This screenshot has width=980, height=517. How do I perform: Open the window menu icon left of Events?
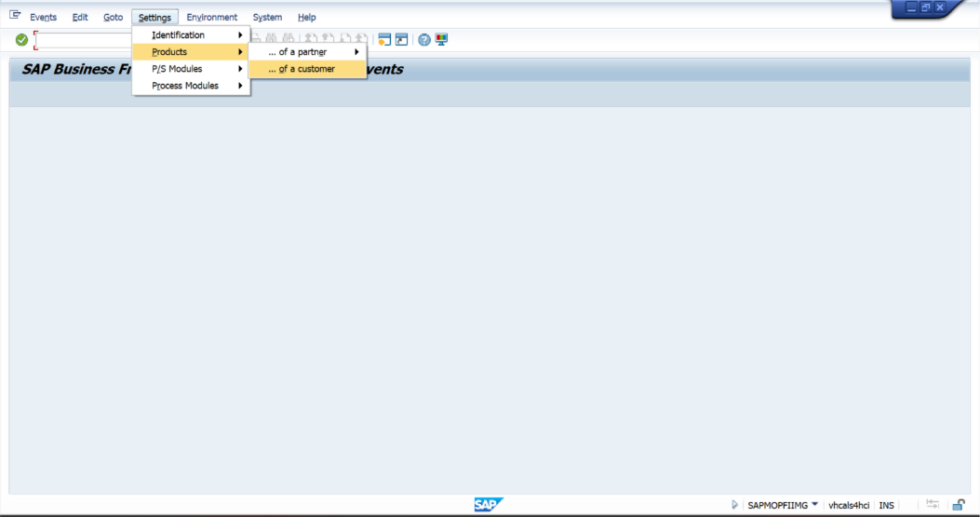pos(15,16)
